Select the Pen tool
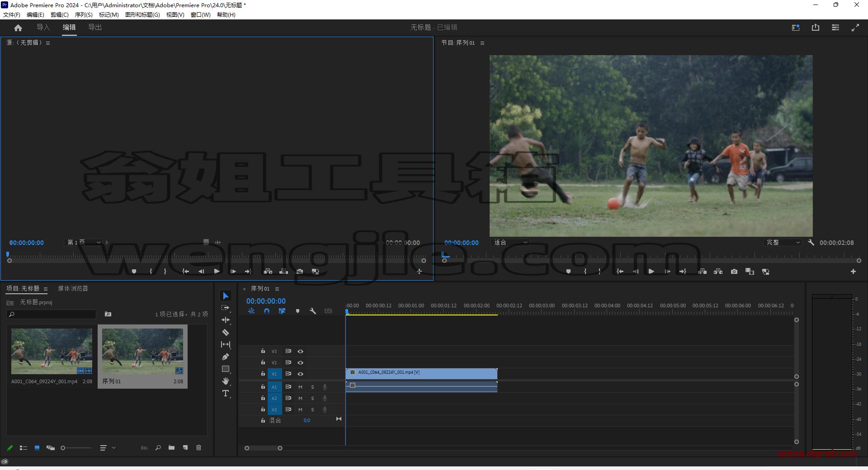Viewport: 868px width, 470px height. [226, 357]
